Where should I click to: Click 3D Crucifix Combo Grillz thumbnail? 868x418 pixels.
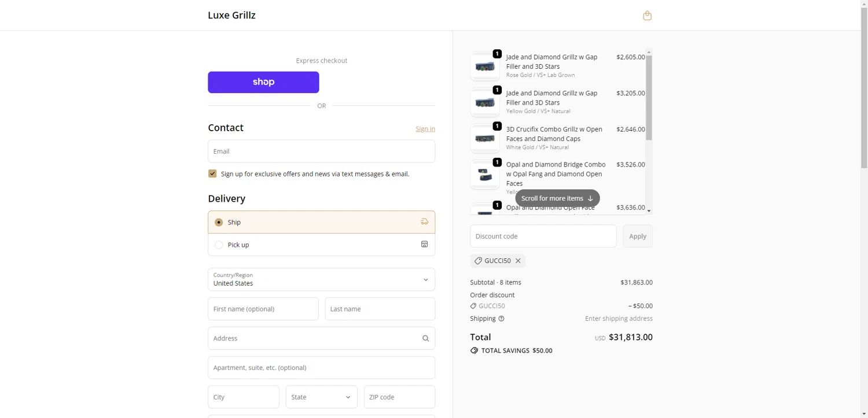click(485, 138)
